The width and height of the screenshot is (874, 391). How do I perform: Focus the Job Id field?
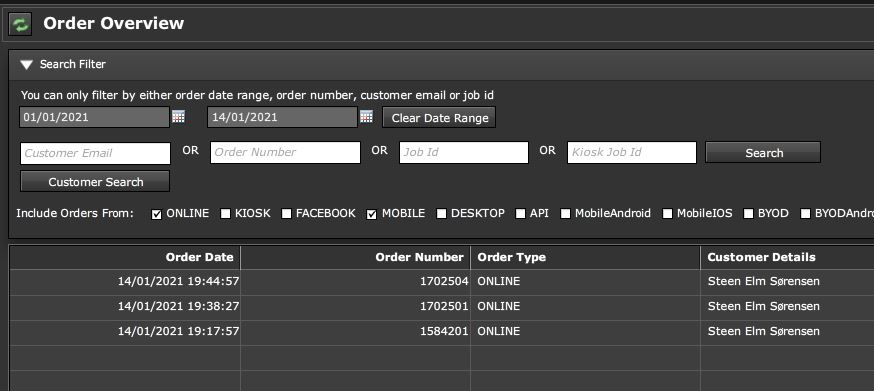point(464,152)
